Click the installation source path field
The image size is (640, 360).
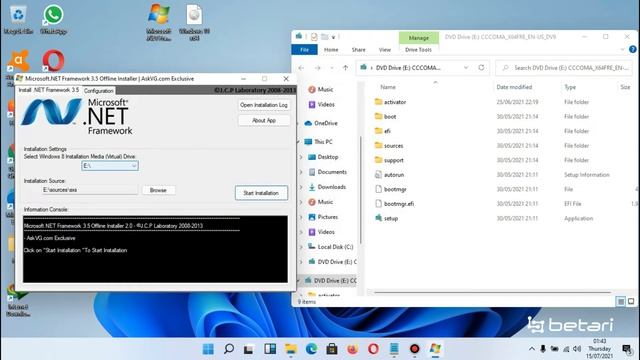[90, 190]
